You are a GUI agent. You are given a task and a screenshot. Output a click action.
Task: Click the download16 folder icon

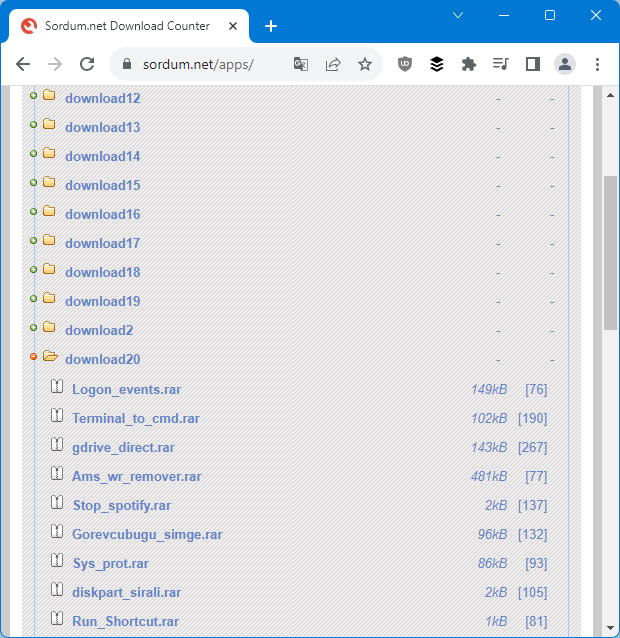[x=49, y=211]
